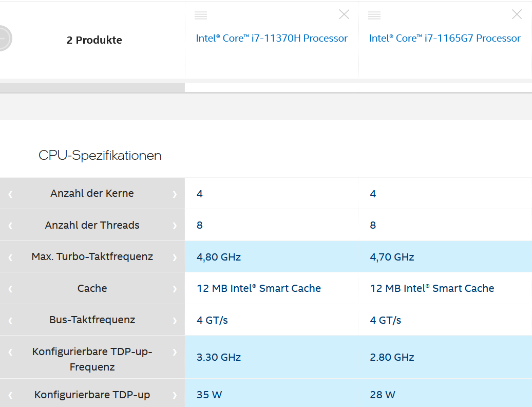Click right chevron on Bus-Taktfrequenz row

click(175, 321)
